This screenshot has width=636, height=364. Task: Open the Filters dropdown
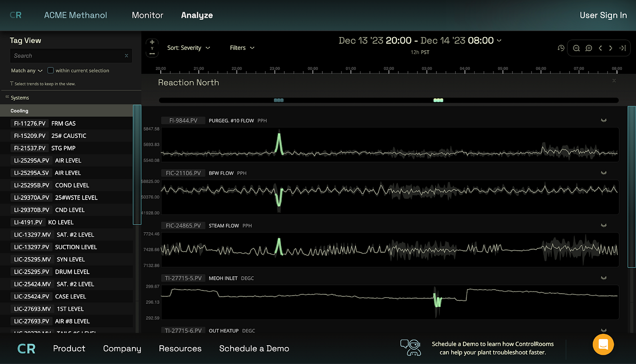tap(242, 48)
